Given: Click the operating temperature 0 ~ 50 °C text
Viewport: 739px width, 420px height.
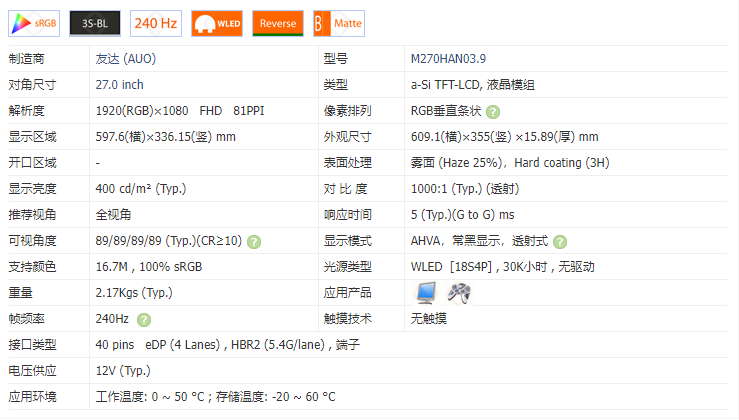Looking at the screenshot, I should click(x=178, y=397).
